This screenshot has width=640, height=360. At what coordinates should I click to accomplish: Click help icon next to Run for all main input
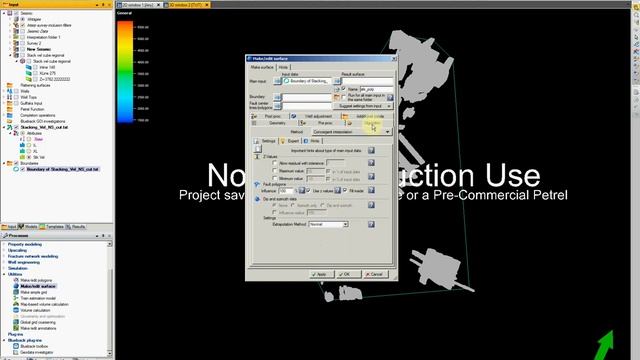(390, 97)
